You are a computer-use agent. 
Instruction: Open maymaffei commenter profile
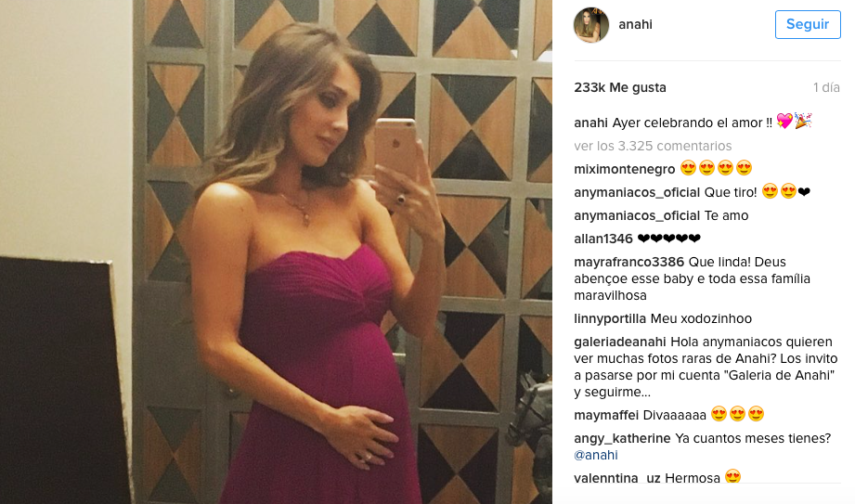click(x=606, y=415)
